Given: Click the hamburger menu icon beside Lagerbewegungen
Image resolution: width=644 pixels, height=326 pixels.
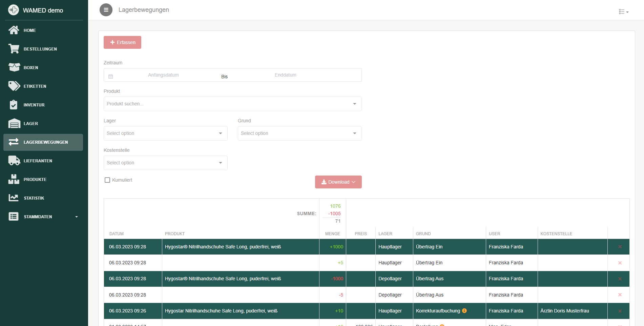Looking at the screenshot, I should coord(106,10).
